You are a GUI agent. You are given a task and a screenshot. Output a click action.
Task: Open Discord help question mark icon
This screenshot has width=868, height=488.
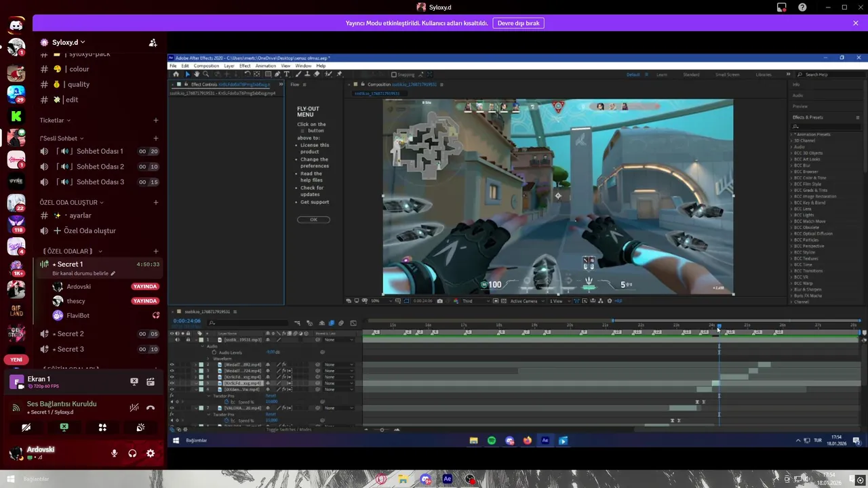point(802,7)
